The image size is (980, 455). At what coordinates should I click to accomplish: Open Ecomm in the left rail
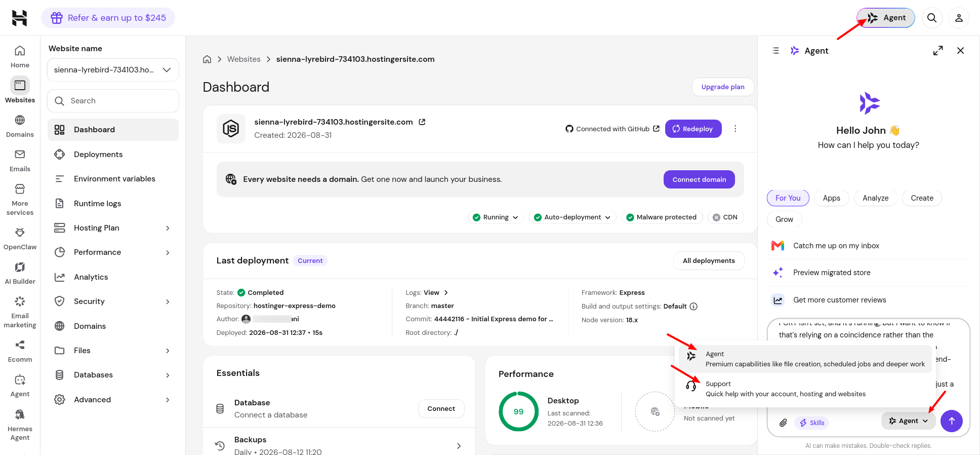tap(20, 351)
